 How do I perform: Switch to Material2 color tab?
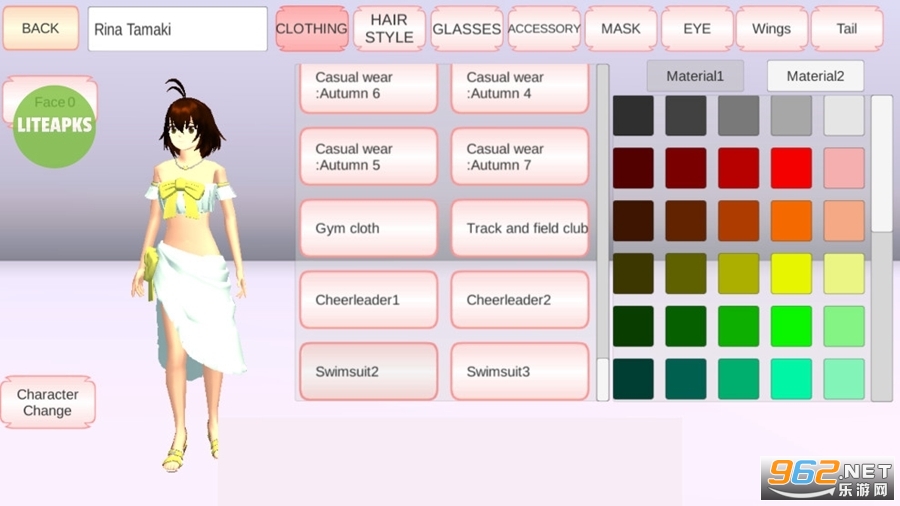point(815,76)
